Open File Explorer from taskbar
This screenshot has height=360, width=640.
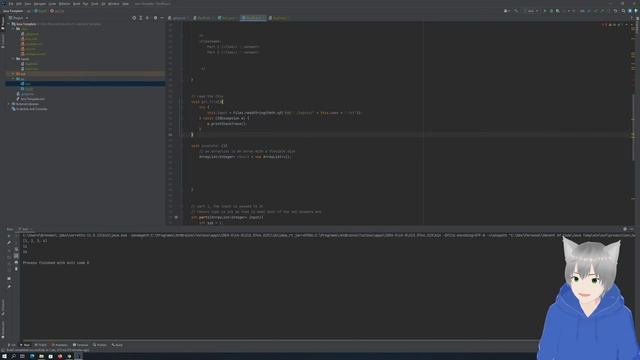point(41,356)
